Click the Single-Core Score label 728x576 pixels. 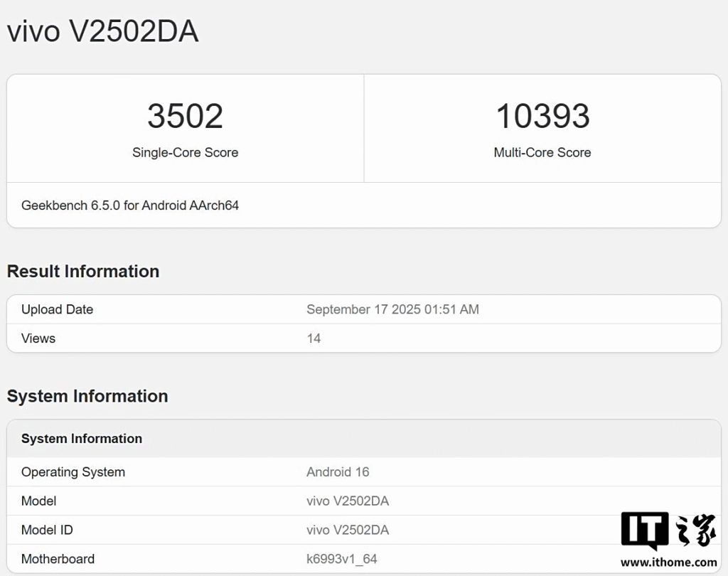[x=185, y=152]
